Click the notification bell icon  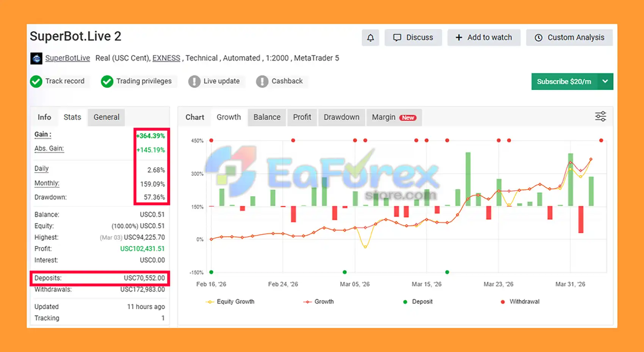pyautogui.click(x=370, y=38)
